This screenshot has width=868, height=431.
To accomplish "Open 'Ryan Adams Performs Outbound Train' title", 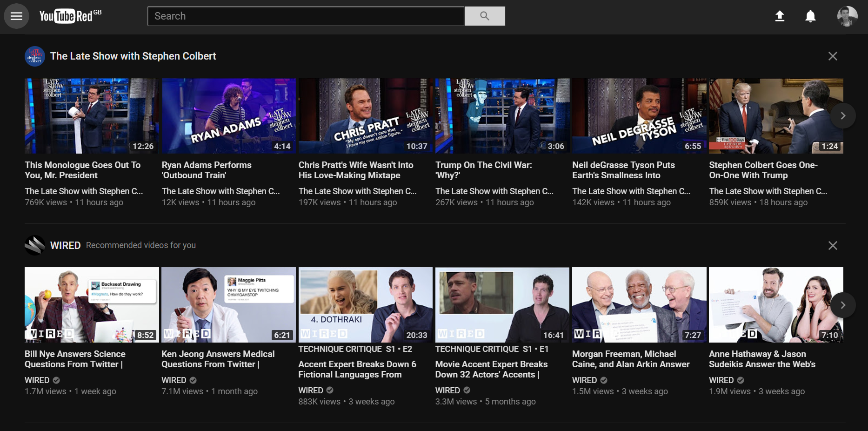I will [x=207, y=170].
